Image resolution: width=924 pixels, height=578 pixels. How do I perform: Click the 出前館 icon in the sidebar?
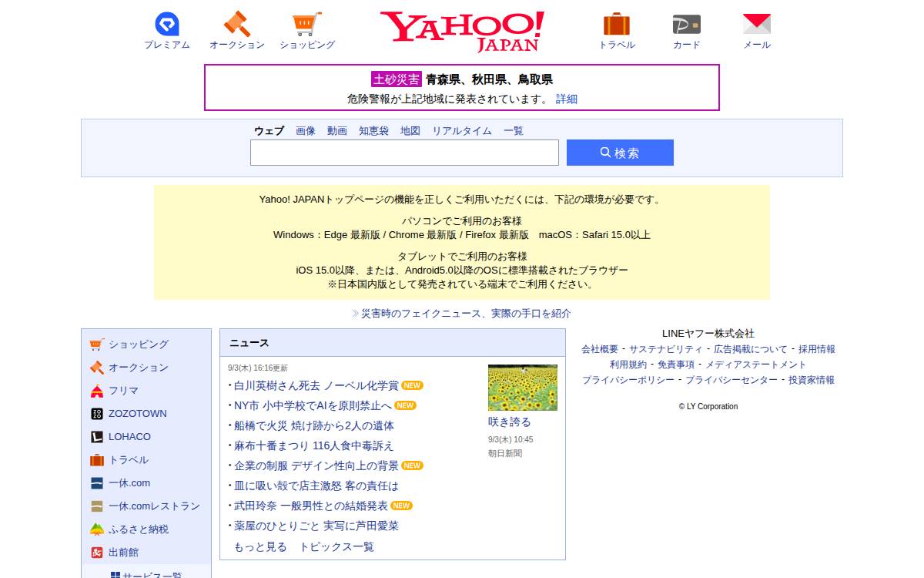96,553
